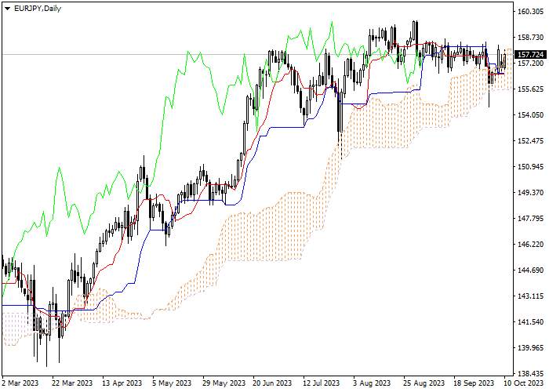
Task: Click the 25 Aug 2023 date label
Action: 424,383
